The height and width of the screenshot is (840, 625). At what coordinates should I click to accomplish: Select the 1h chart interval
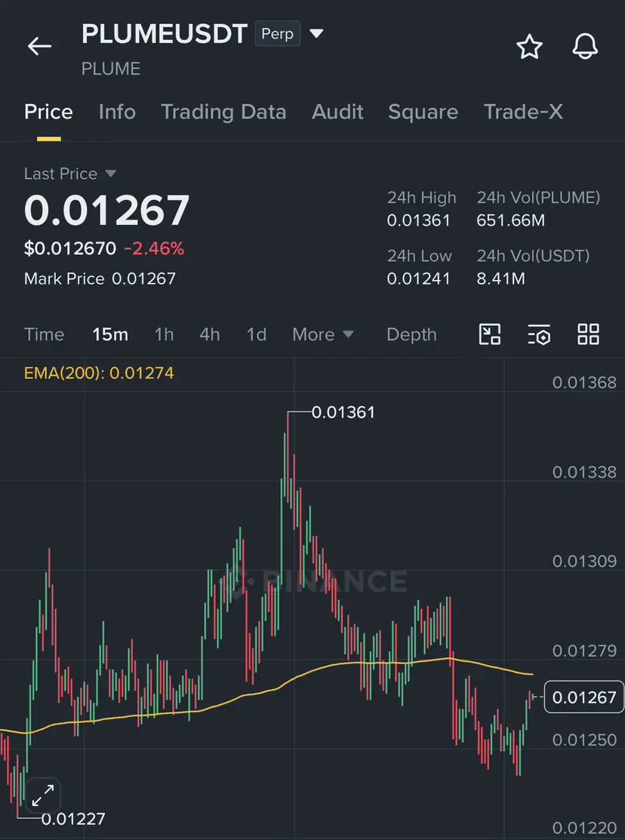164,335
